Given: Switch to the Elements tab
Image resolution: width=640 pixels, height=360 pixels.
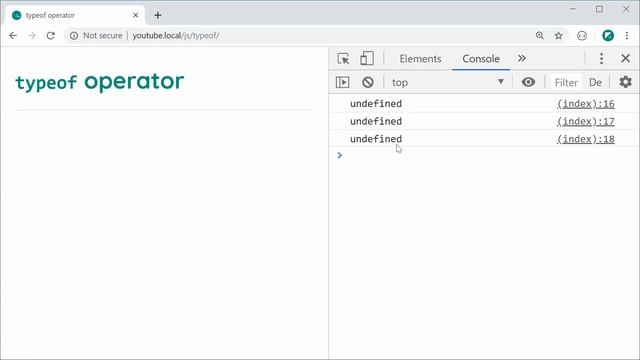Looking at the screenshot, I should point(420,59).
